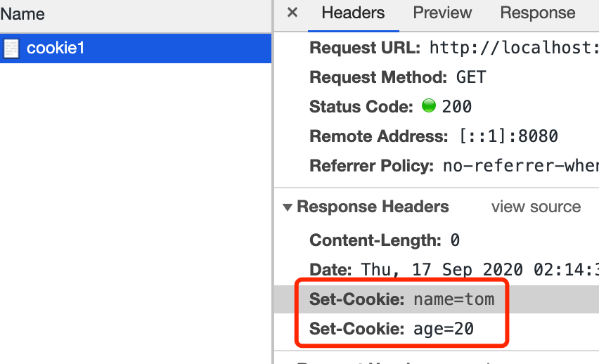The image size is (599, 364).
Task: Click the Request Method GET row
Action: [437, 77]
